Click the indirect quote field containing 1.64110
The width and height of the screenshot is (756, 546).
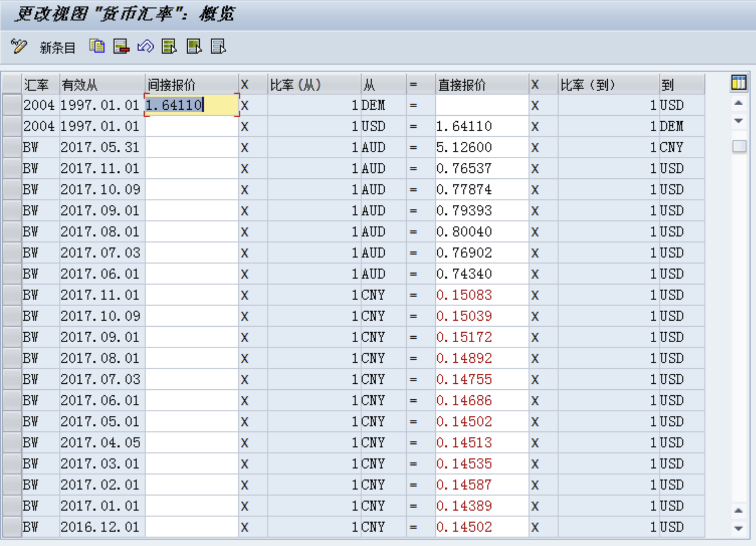(191, 105)
